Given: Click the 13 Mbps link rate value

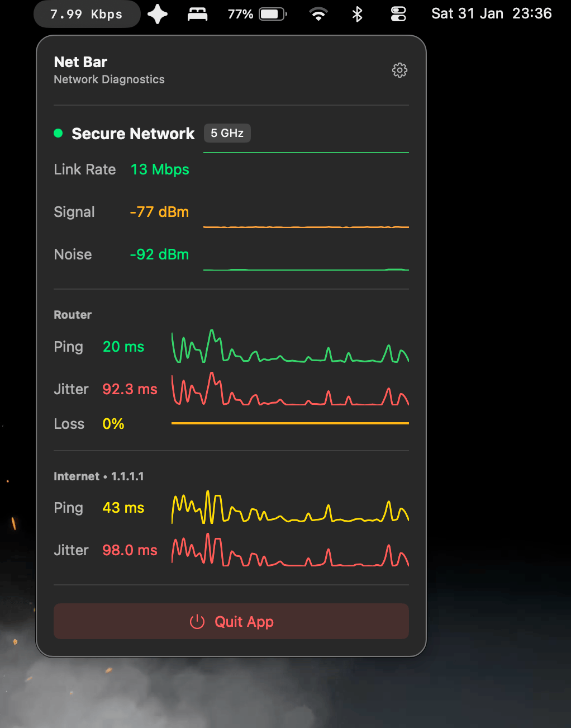Looking at the screenshot, I should (x=160, y=169).
